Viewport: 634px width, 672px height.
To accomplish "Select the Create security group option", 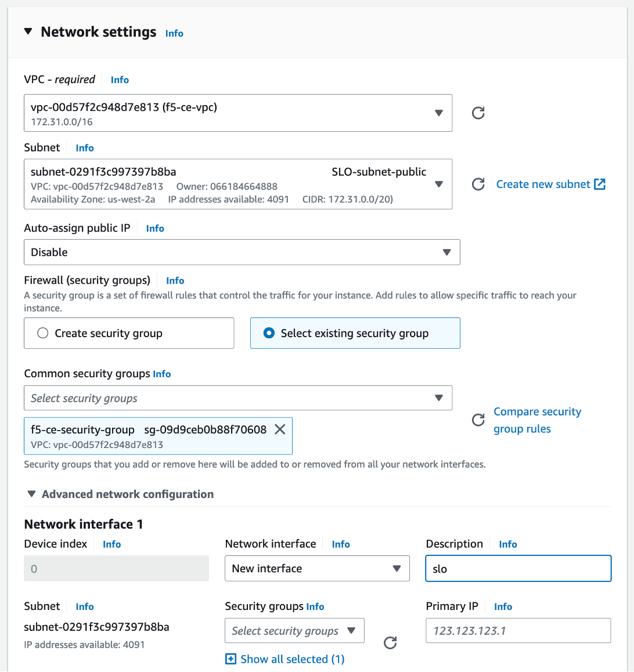I will (42, 333).
